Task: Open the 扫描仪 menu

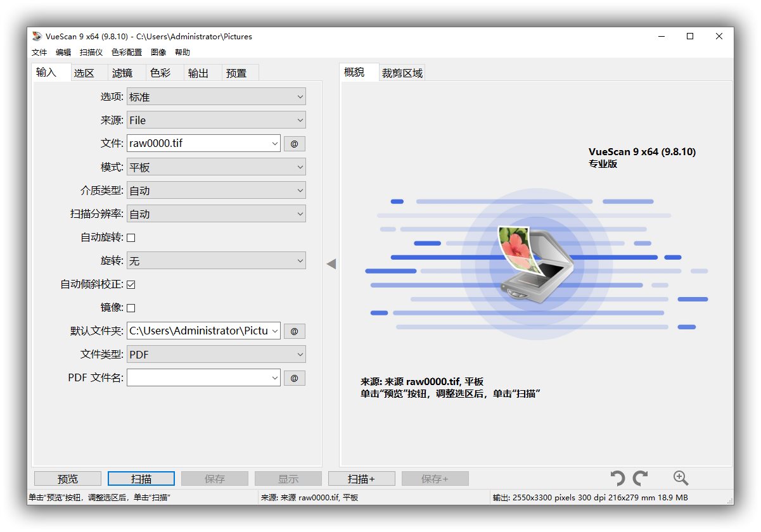Action: click(x=91, y=53)
